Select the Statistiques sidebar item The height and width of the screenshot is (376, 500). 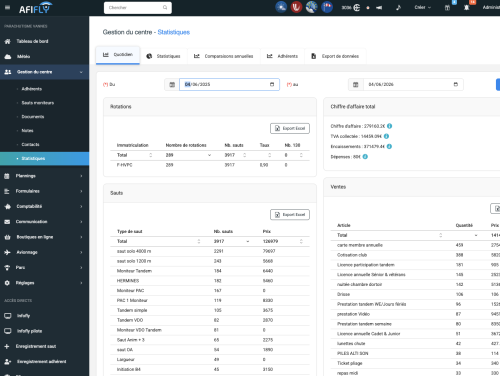44,158
